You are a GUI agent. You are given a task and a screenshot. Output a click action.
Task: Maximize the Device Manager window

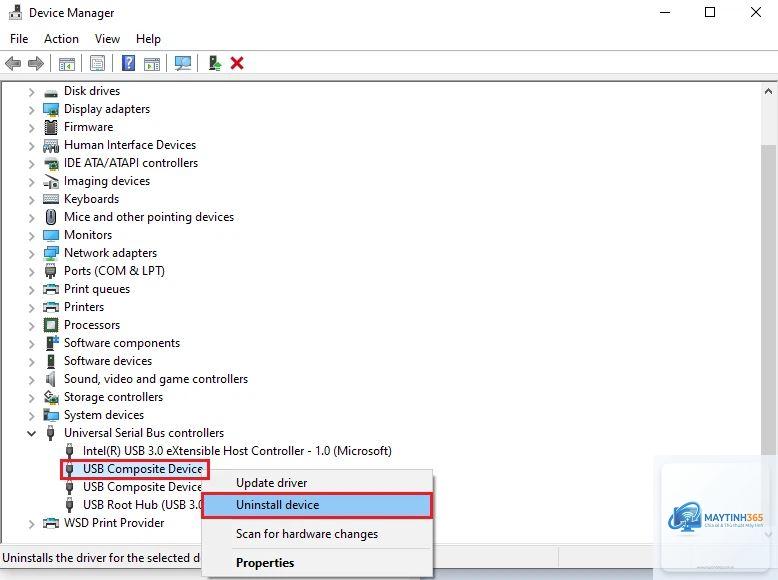(710, 12)
